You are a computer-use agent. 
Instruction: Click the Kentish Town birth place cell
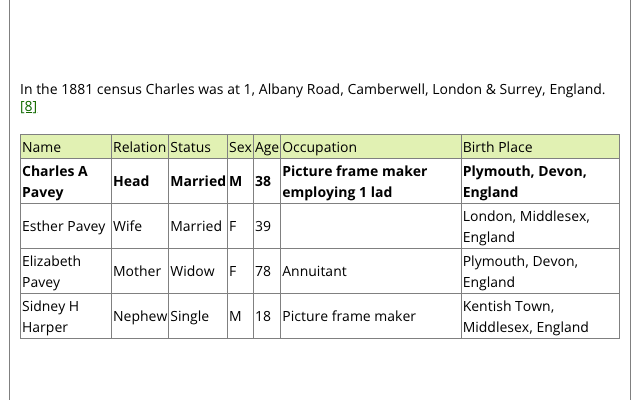(x=540, y=316)
